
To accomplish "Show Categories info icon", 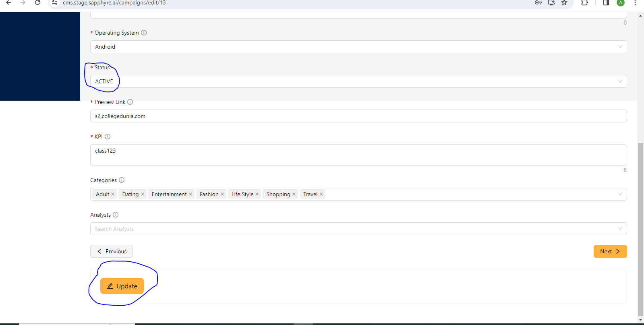I will pyautogui.click(x=122, y=180).
